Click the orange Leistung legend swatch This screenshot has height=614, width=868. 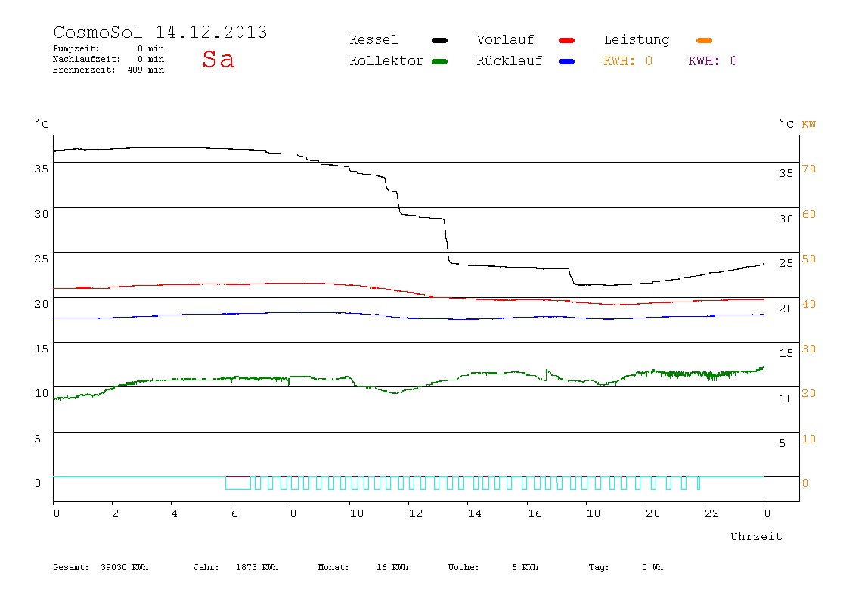704,40
